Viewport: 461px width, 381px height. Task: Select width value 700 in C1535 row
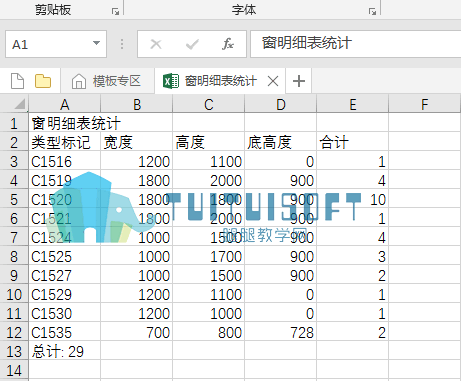tap(137, 332)
